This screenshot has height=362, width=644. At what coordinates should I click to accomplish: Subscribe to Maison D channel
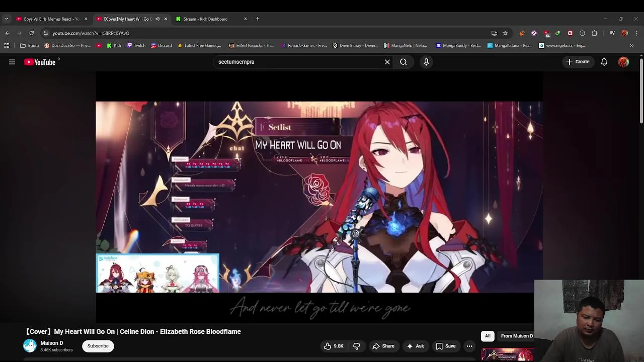98,346
